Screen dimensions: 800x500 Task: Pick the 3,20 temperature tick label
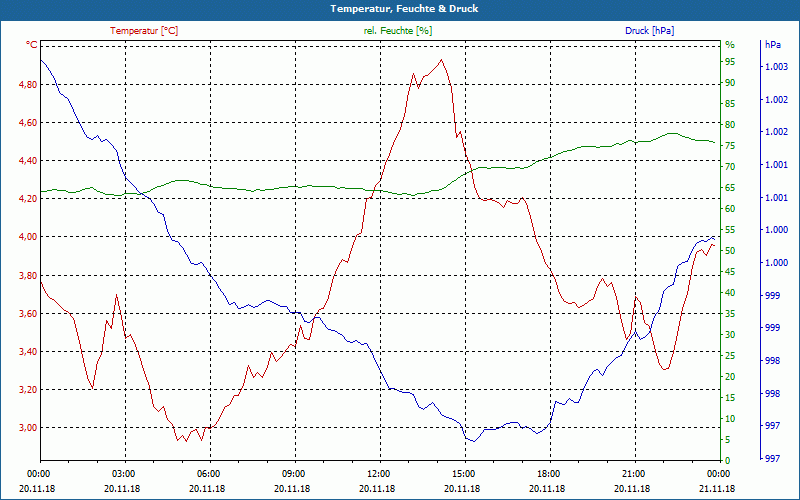[28, 390]
